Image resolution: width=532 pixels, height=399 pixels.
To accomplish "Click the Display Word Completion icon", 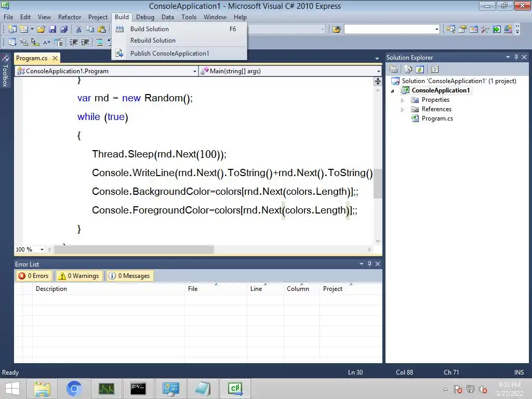I will point(47,43).
